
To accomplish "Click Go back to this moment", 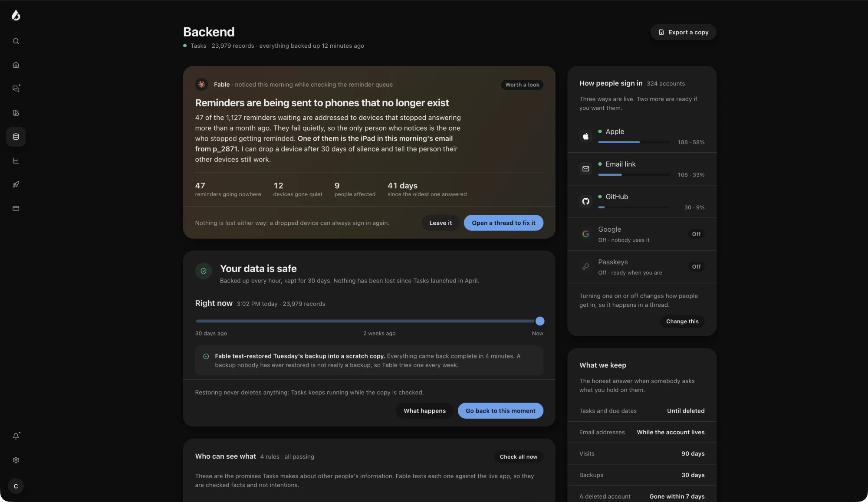I will pyautogui.click(x=500, y=411).
